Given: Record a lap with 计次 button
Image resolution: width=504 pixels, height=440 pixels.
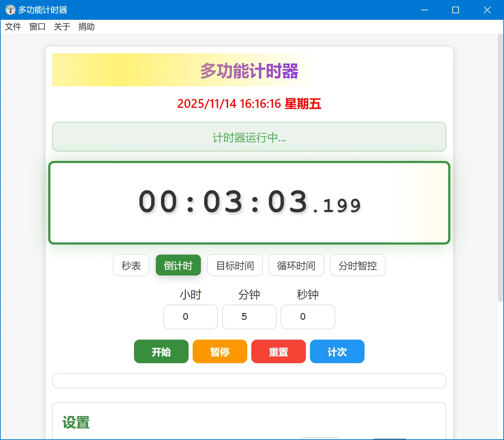Looking at the screenshot, I should (337, 352).
